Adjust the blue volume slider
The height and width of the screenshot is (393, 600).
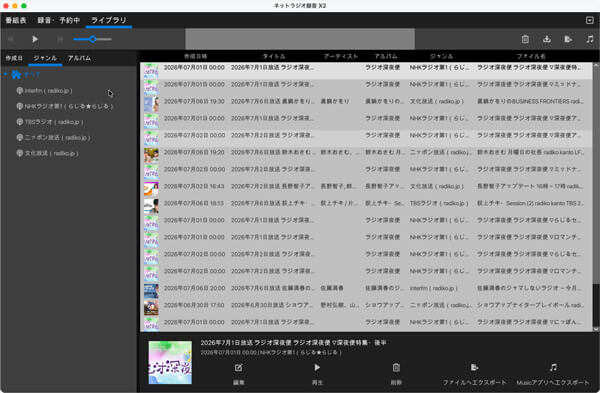pos(93,39)
